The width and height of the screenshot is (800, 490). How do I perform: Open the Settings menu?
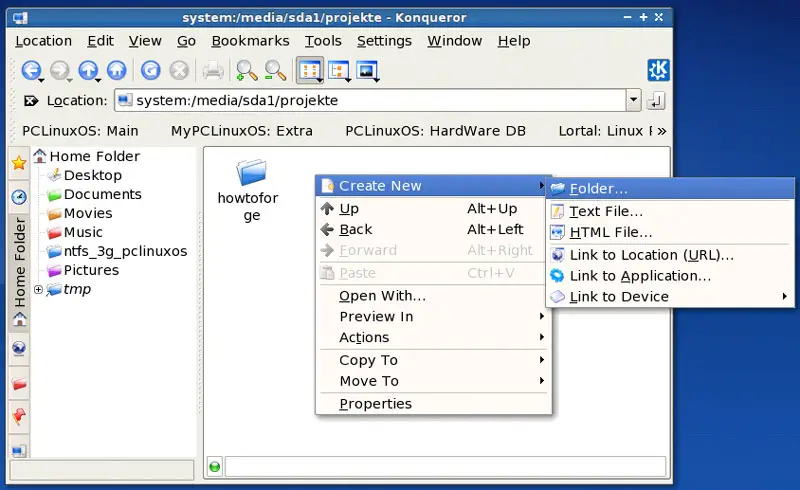click(x=384, y=41)
